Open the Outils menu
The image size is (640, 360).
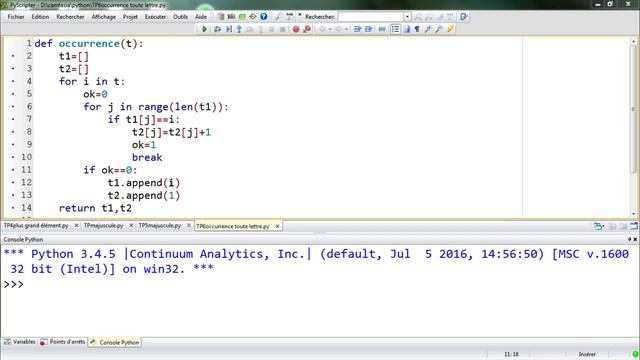tap(180, 17)
